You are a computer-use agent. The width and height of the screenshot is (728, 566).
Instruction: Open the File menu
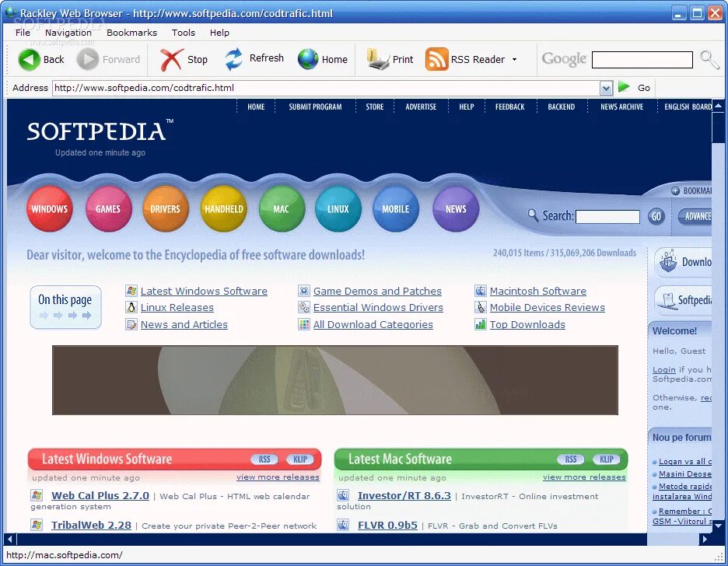pos(23,33)
